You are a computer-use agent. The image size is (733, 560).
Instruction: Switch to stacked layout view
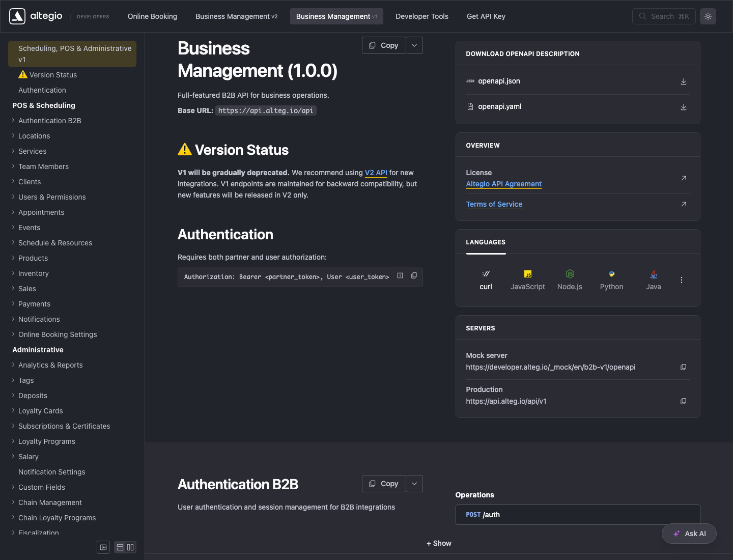click(120, 547)
